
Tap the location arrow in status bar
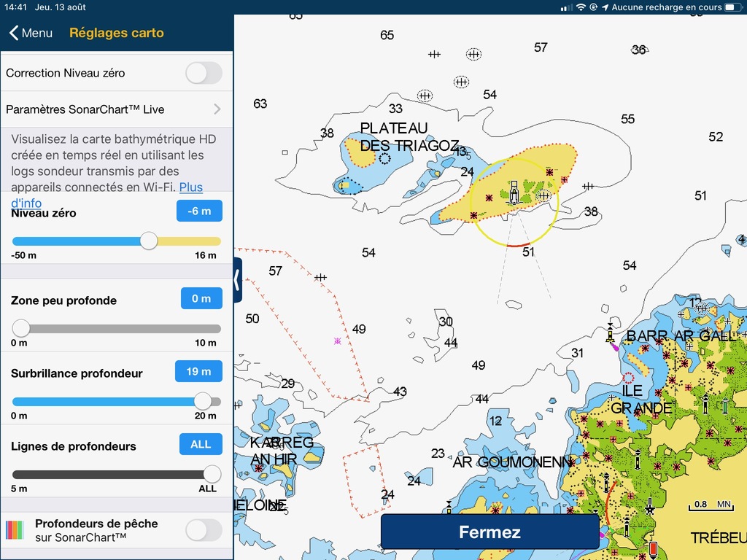click(x=605, y=7)
